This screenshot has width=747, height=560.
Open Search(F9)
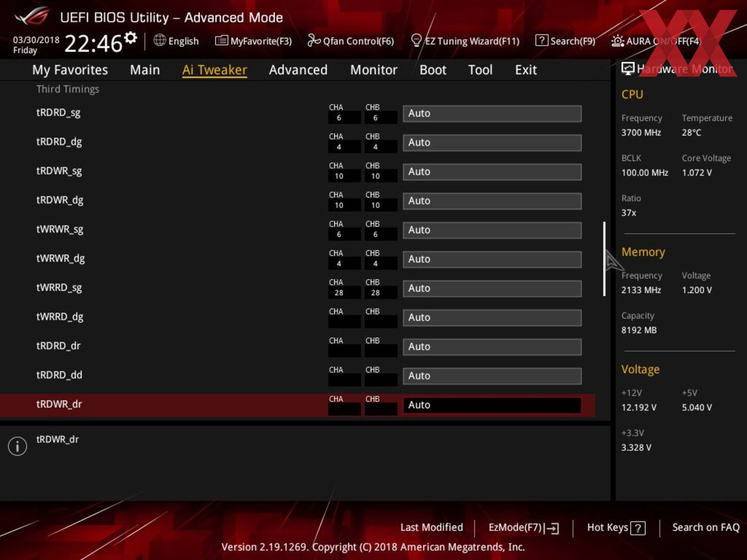(565, 41)
